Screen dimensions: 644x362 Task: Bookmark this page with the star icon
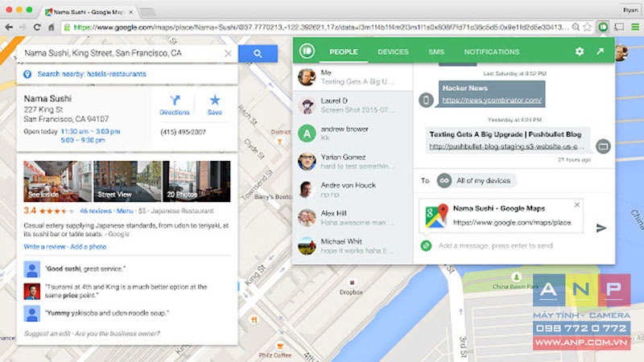pos(588,27)
